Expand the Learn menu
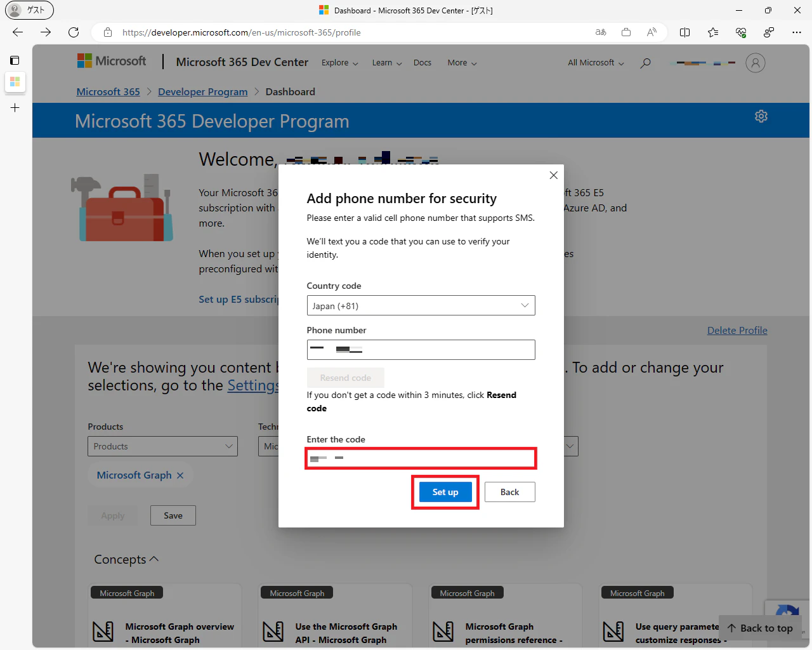The height and width of the screenshot is (650, 812). [x=386, y=63]
